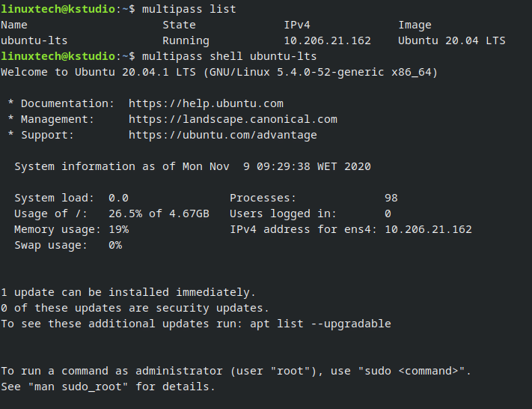Click the Image column header
This screenshot has width=532, height=409.
tap(415, 25)
